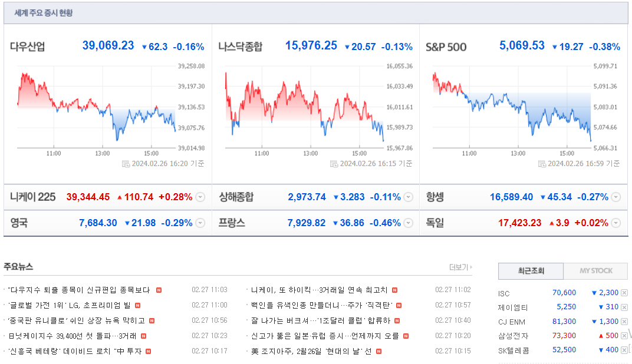Expand the 영국 index row
Viewport: 632px width, 364px height.
coord(200,223)
